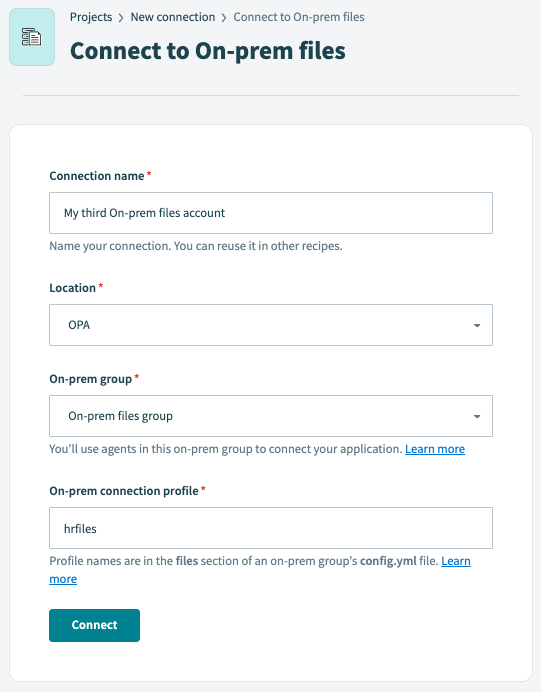Click the Location dropdown caret arrow
The height and width of the screenshot is (692, 541).
(477, 325)
